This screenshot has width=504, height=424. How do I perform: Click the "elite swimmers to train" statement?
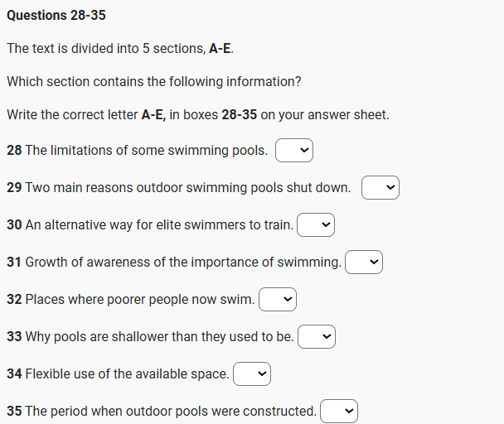pyautogui.click(x=158, y=225)
